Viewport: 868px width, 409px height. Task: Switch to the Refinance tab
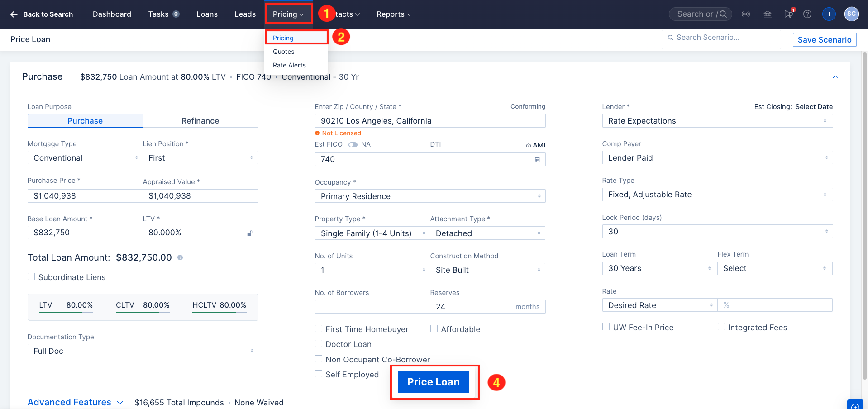pos(200,120)
